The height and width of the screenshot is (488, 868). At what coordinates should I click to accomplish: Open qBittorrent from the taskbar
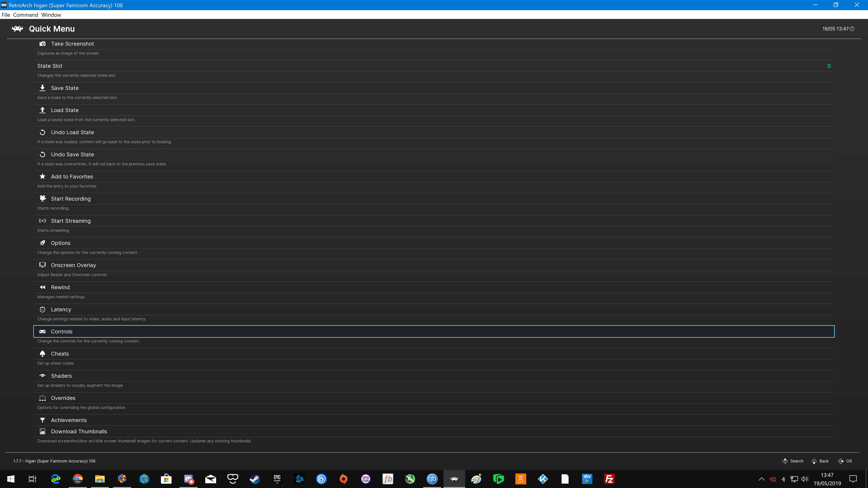point(432,479)
